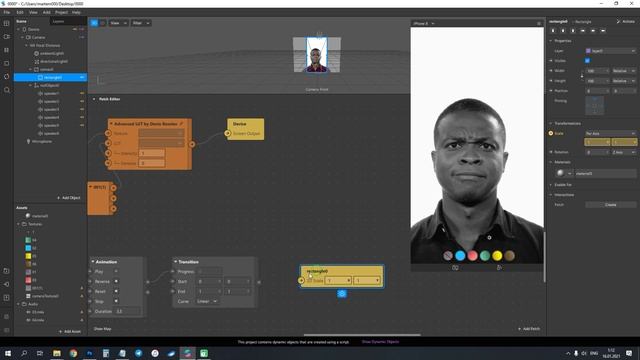Open the Help menu
This screenshot has height=360, width=640.
coord(76,12)
